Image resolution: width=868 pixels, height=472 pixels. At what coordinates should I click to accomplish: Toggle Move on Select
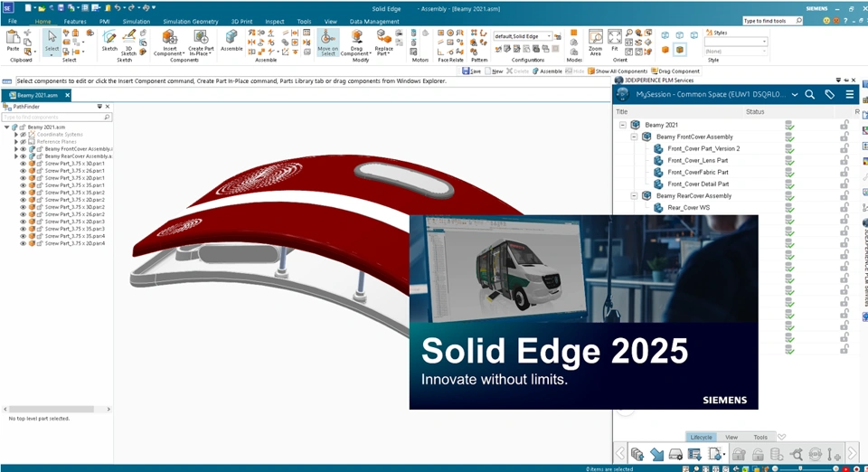click(x=327, y=42)
